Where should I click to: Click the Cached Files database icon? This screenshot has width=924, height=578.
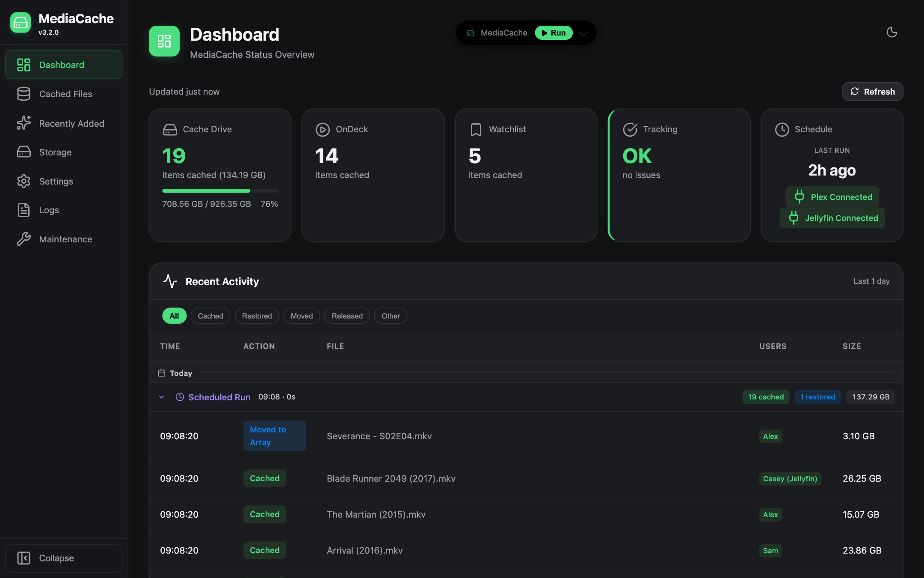pos(24,94)
